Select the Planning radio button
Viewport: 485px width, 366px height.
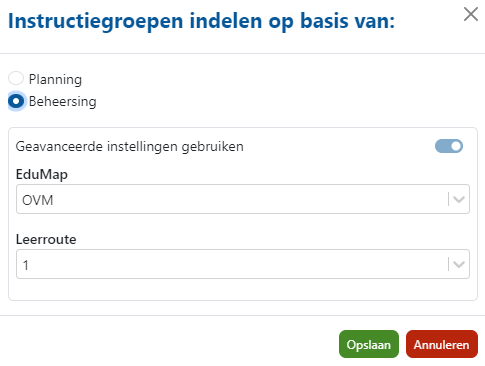click(x=16, y=79)
